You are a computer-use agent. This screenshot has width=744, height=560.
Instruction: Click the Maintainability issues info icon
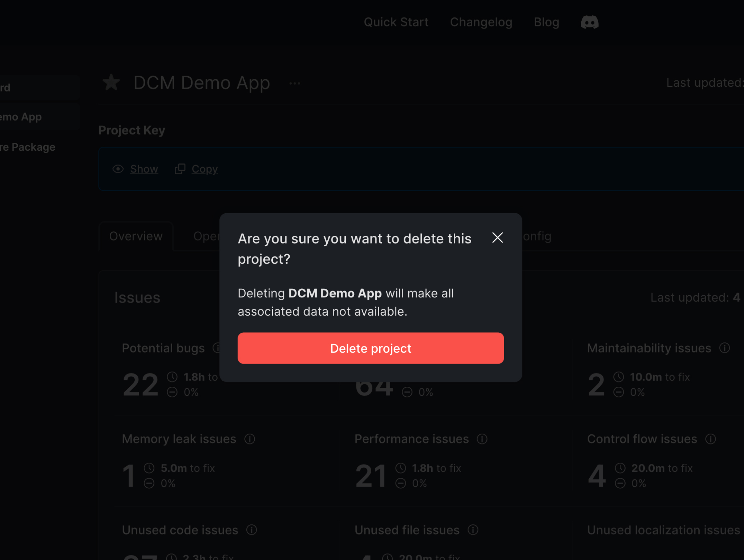[724, 348]
